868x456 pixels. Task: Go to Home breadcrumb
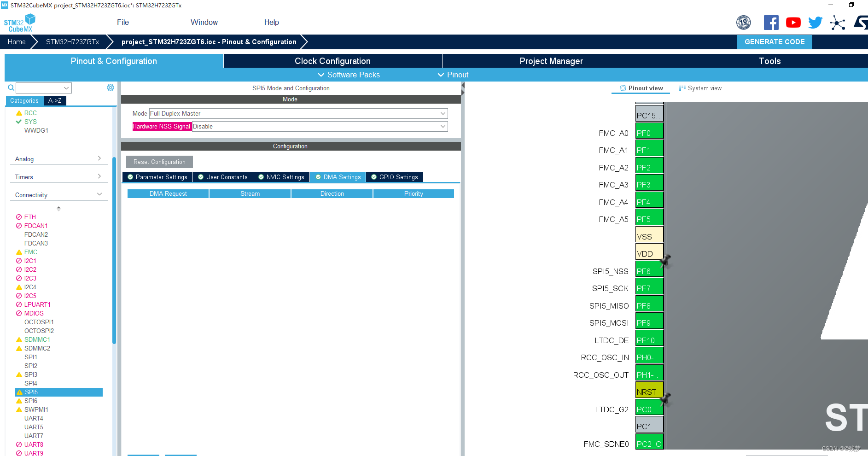[17, 42]
